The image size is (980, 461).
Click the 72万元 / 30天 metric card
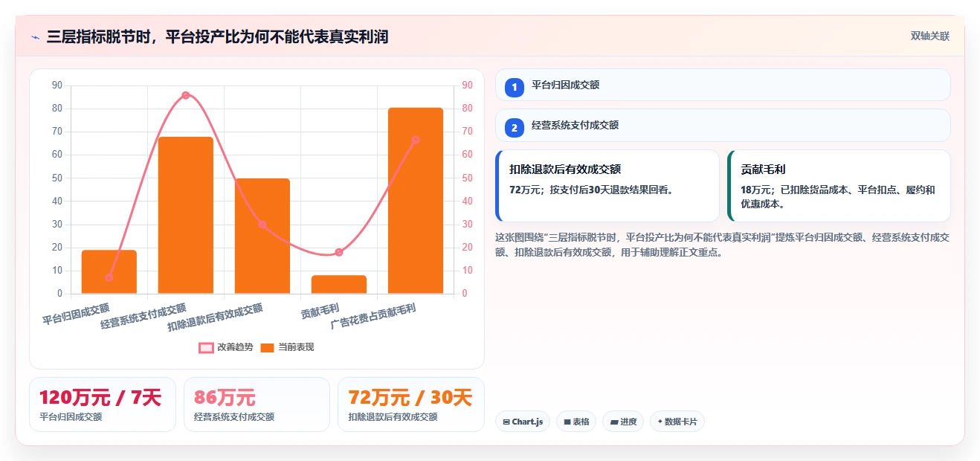point(410,404)
